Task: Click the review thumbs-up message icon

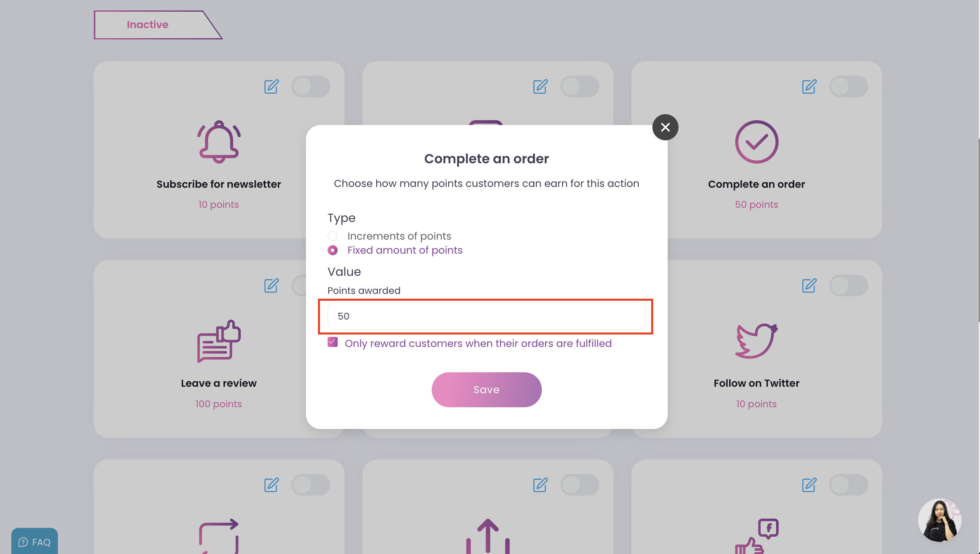Action: tap(219, 341)
